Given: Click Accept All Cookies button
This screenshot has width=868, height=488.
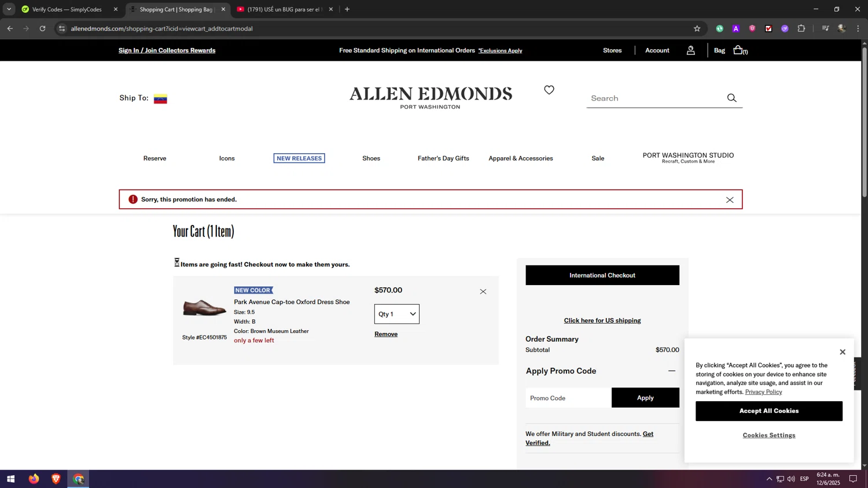Looking at the screenshot, I should [769, 411].
